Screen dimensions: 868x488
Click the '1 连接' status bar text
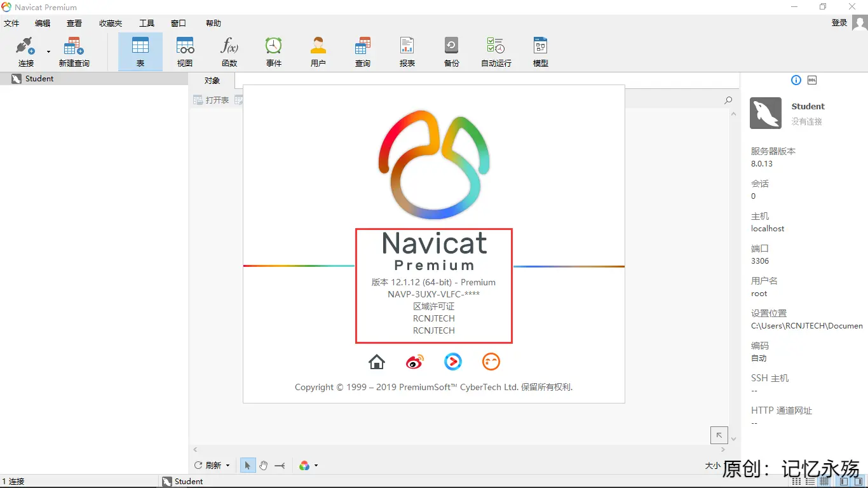coord(13,482)
